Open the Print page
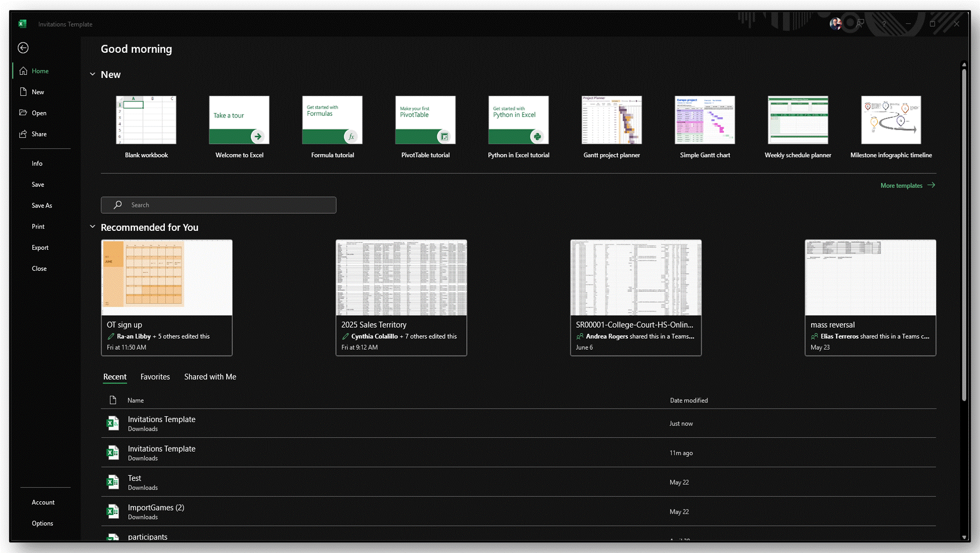980x553 pixels. [x=38, y=226]
